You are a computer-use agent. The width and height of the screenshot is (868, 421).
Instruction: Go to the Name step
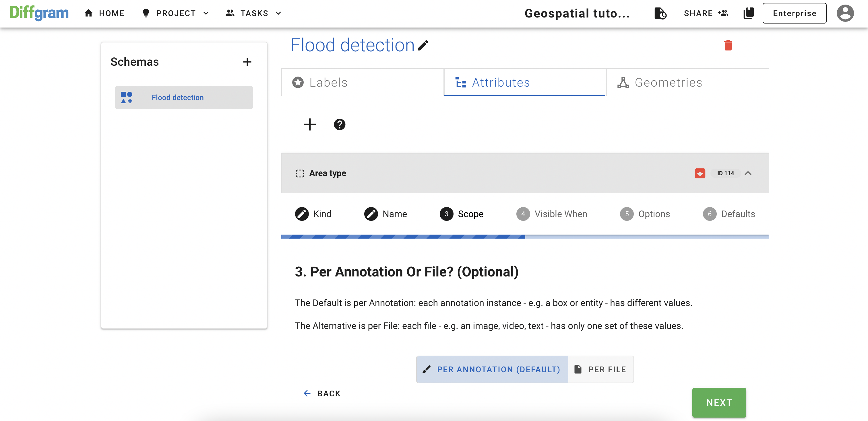coord(385,214)
